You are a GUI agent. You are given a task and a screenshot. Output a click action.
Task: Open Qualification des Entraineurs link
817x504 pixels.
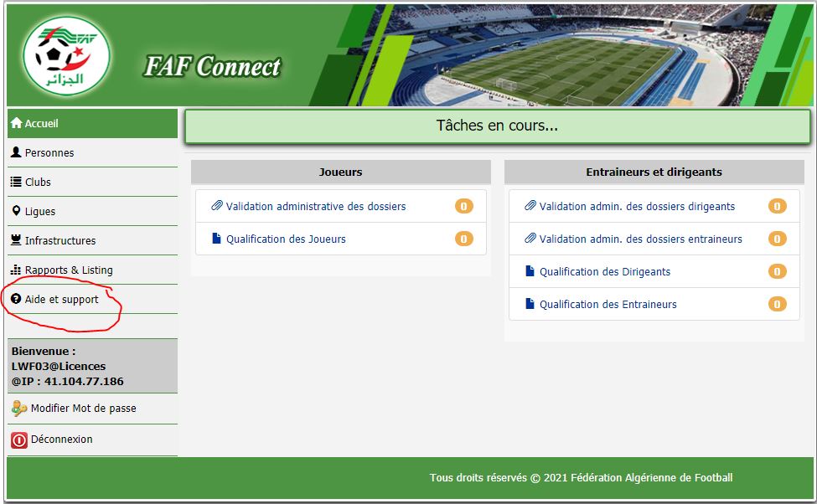coord(608,304)
